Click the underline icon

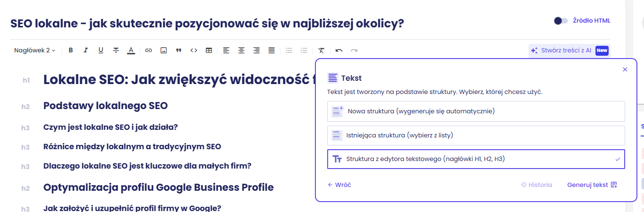101,50
